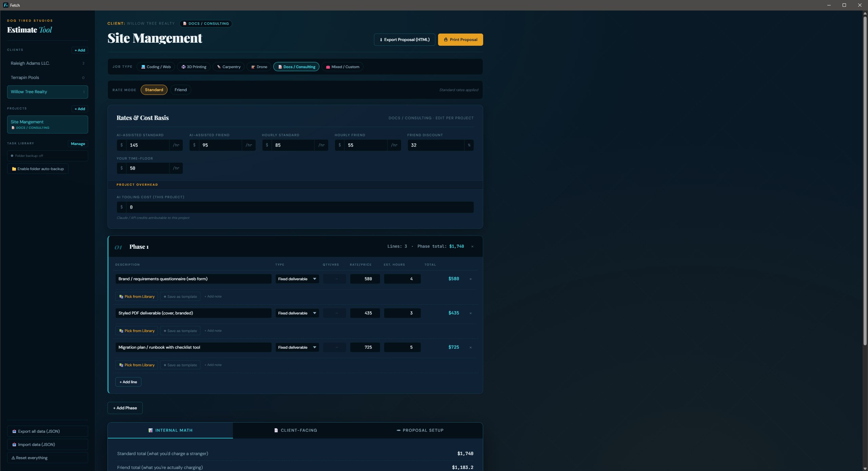This screenshot has height=471, width=868.
Task: Switch rate mode to Standard
Action: coord(154,90)
